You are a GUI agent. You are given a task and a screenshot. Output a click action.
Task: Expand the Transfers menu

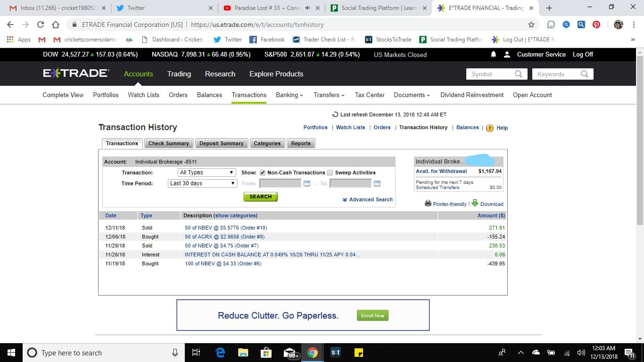329,95
